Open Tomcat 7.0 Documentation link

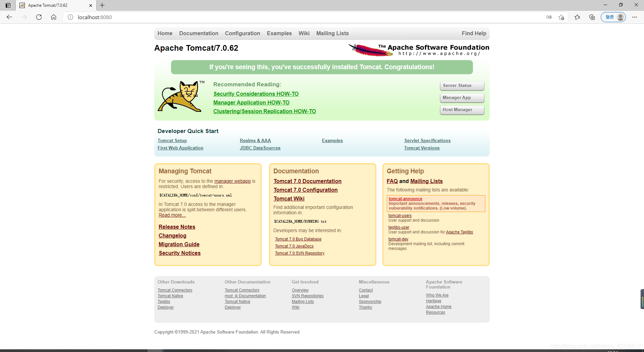click(307, 181)
